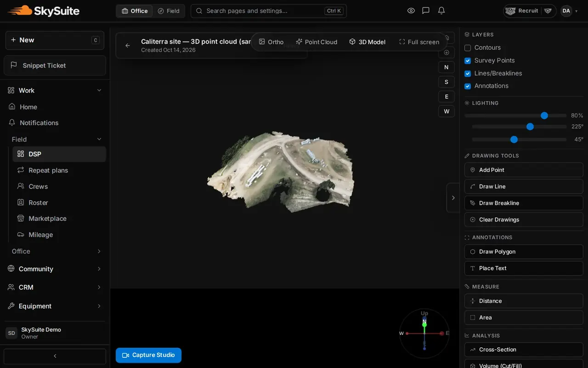Enter Full screen view

click(419, 42)
